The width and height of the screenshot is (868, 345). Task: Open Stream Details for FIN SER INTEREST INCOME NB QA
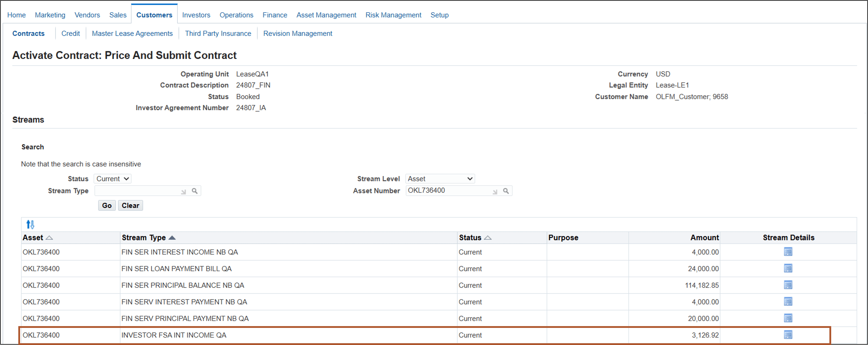(x=788, y=252)
